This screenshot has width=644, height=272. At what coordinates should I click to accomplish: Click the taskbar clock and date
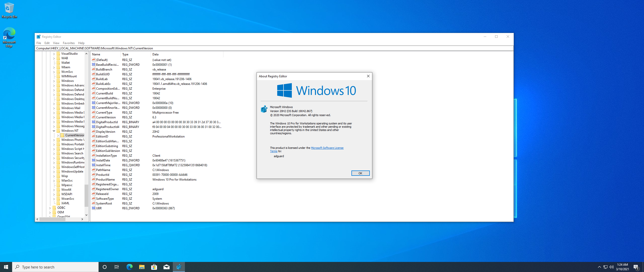click(622, 267)
